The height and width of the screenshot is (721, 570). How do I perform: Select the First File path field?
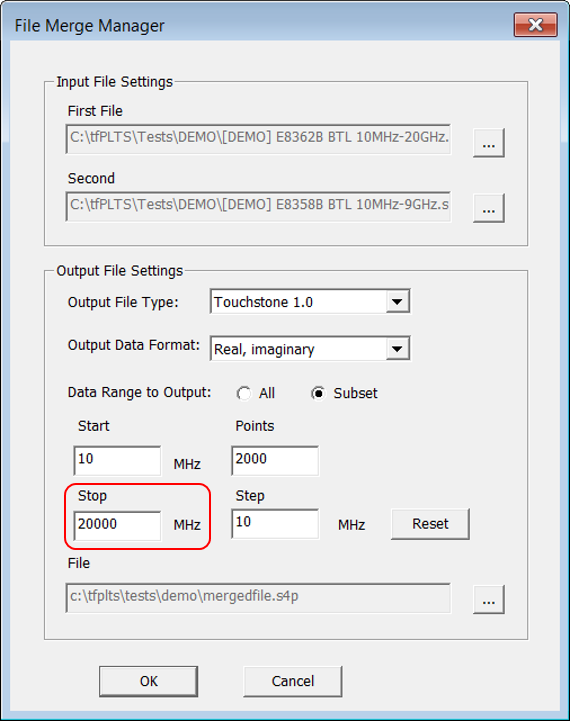[258, 139]
